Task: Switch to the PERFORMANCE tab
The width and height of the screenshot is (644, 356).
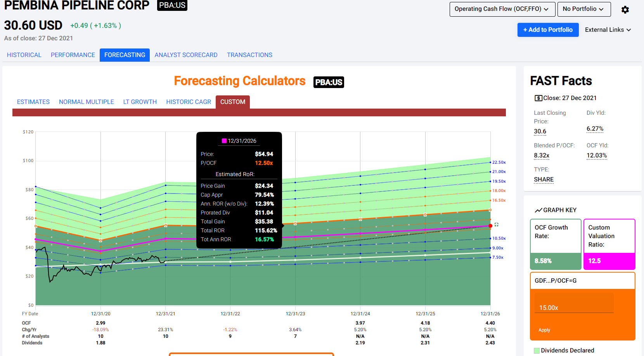Action: [x=73, y=55]
